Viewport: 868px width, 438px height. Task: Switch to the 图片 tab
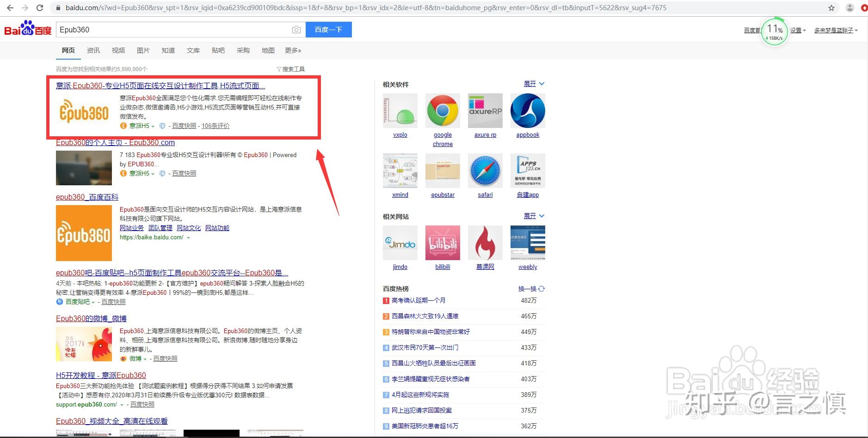point(143,50)
